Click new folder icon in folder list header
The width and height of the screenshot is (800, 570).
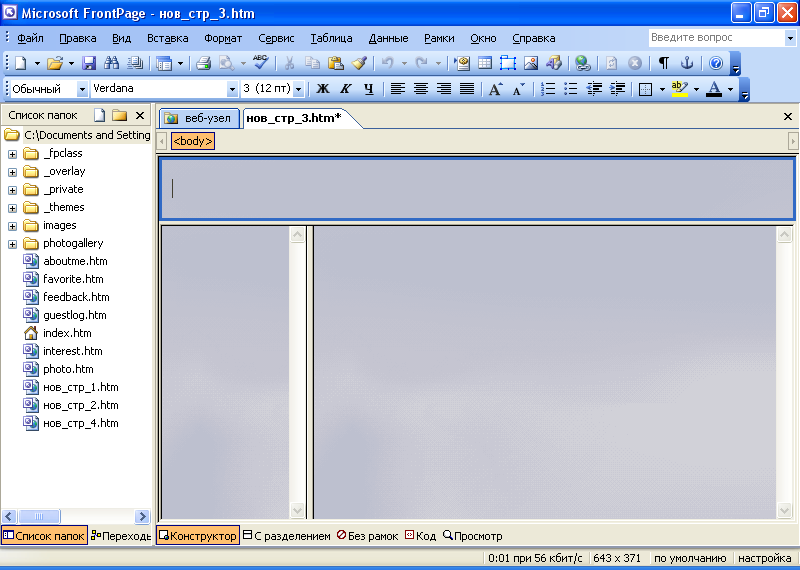coord(119,115)
